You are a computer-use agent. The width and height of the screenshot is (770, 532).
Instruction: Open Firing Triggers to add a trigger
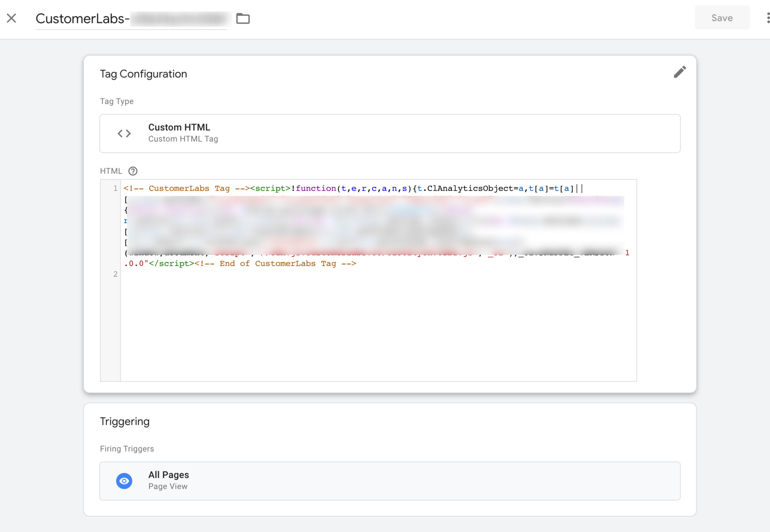click(x=127, y=448)
